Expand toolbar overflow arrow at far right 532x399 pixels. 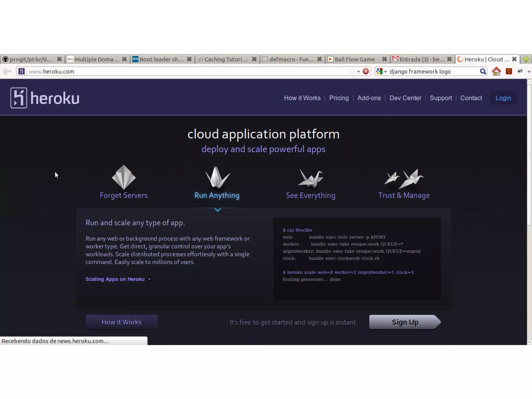(x=529, y=71)
